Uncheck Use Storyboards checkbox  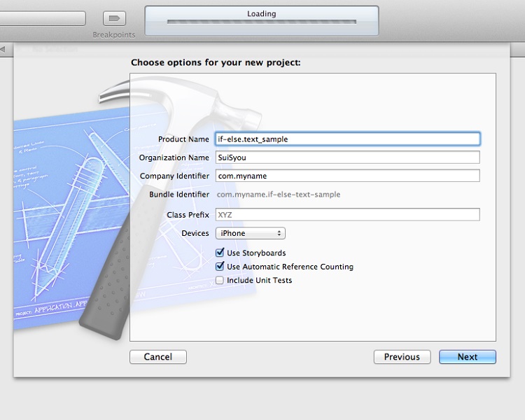(220, 253)
